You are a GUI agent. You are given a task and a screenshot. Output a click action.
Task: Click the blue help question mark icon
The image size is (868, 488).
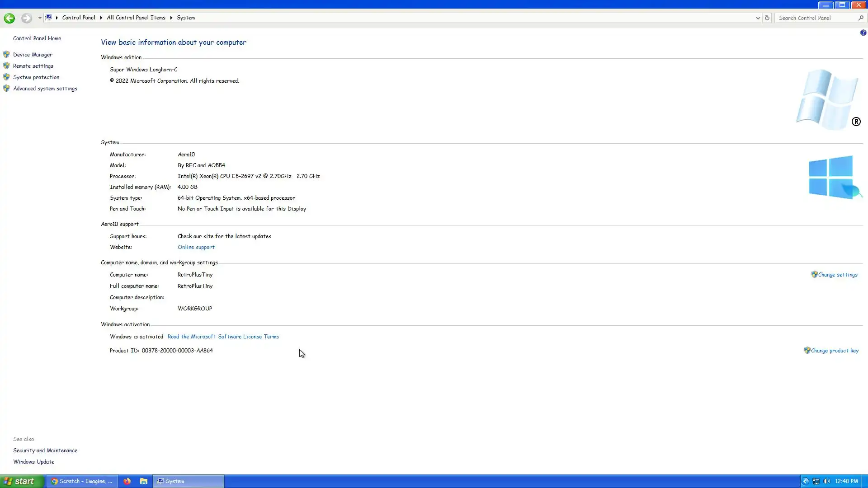863,33
